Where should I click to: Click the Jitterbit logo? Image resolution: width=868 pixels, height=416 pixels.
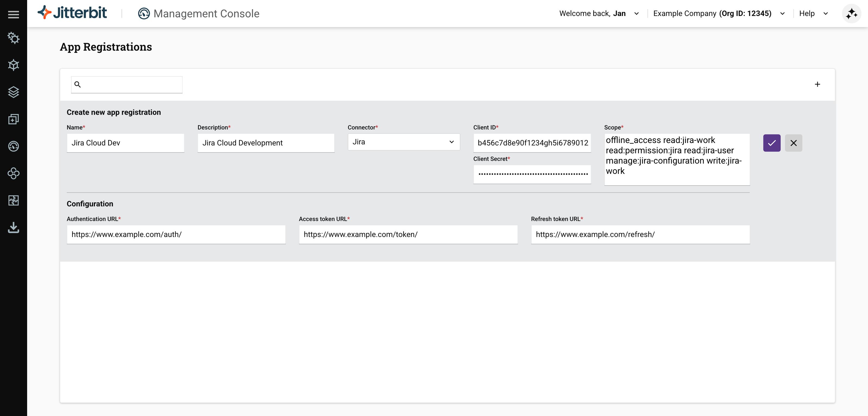[x=72, y=13]
